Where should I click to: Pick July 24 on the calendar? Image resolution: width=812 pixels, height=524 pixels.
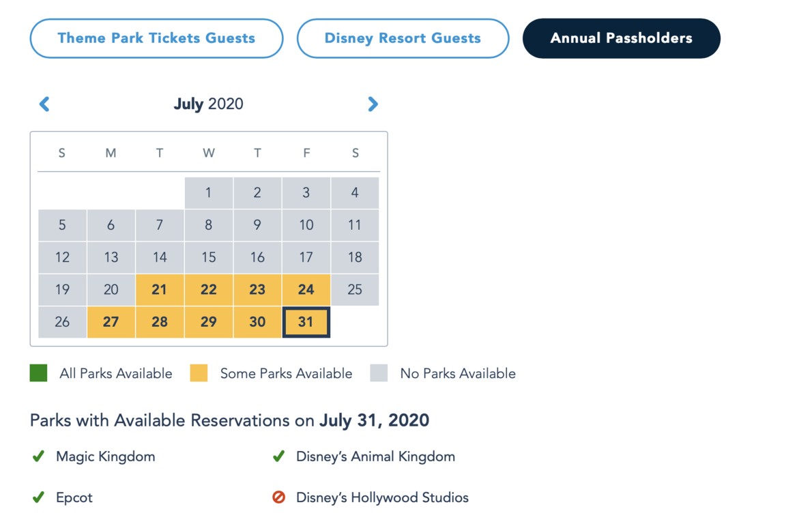tap(306, 290)
